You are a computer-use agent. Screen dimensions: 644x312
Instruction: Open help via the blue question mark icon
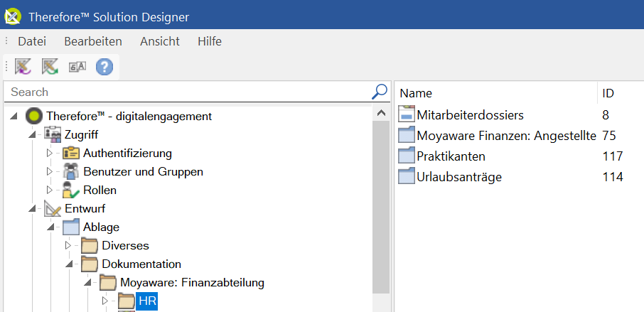[104, 67]
